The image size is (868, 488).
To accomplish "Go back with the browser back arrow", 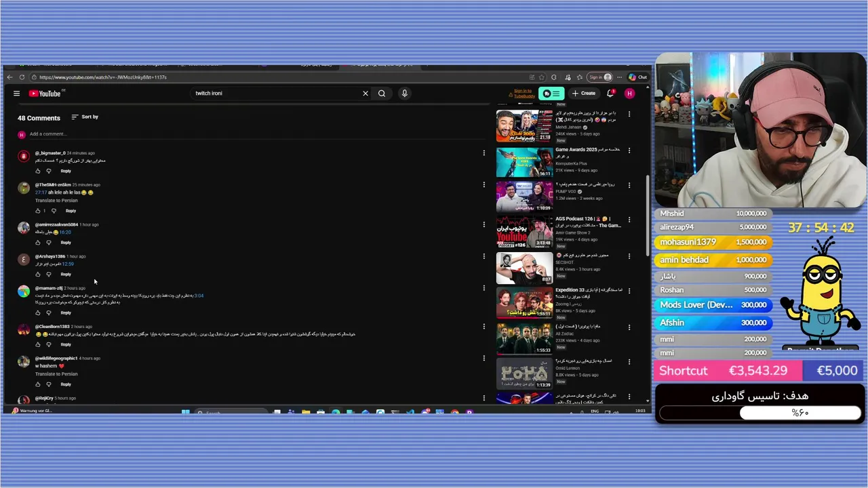I will pyautogui.click(x=9, y=77).
